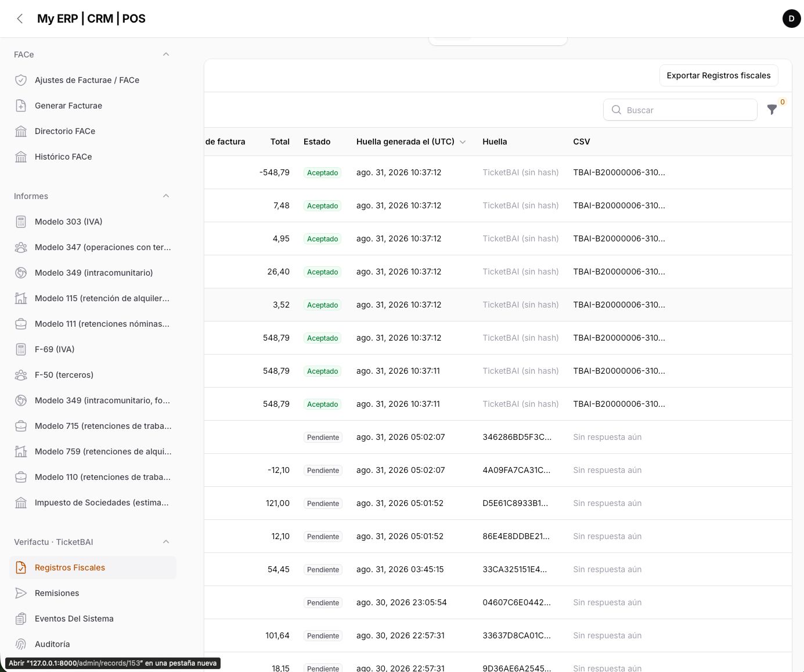
Task: Click hash 346286BD5F3C... cell
Action: (517, 437)
